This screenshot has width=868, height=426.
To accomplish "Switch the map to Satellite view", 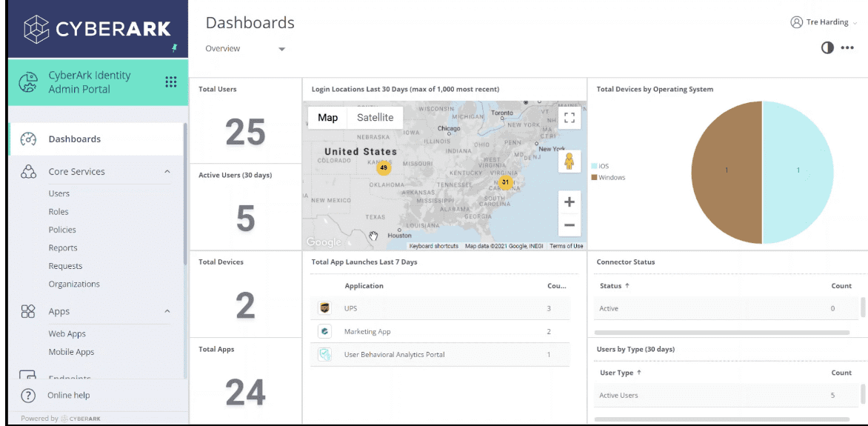I will [375, 118].
